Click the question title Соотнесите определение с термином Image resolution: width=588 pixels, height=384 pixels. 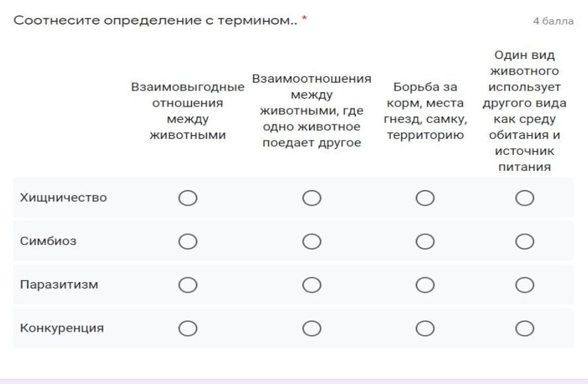(156, 21)
